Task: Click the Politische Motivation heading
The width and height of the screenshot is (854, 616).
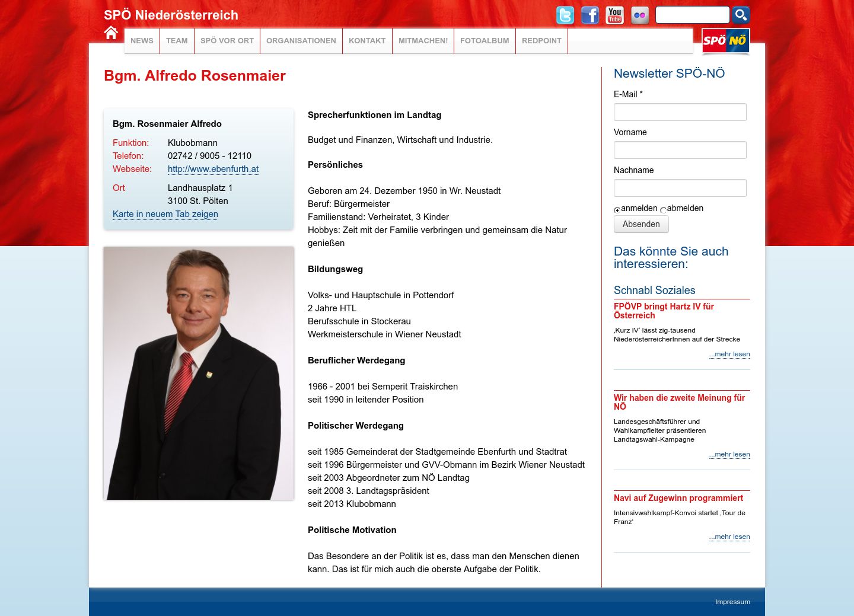Action: (352, 530)
